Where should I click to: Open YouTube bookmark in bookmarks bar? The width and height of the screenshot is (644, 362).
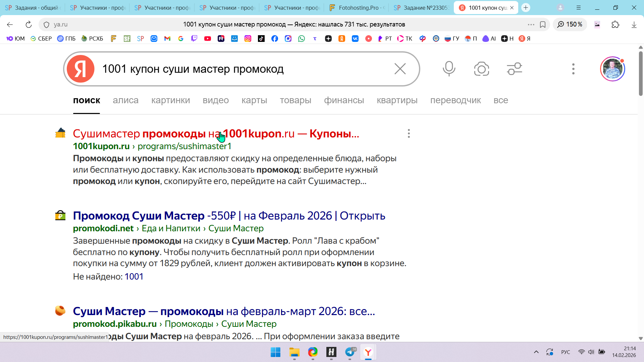click(208, 39)
